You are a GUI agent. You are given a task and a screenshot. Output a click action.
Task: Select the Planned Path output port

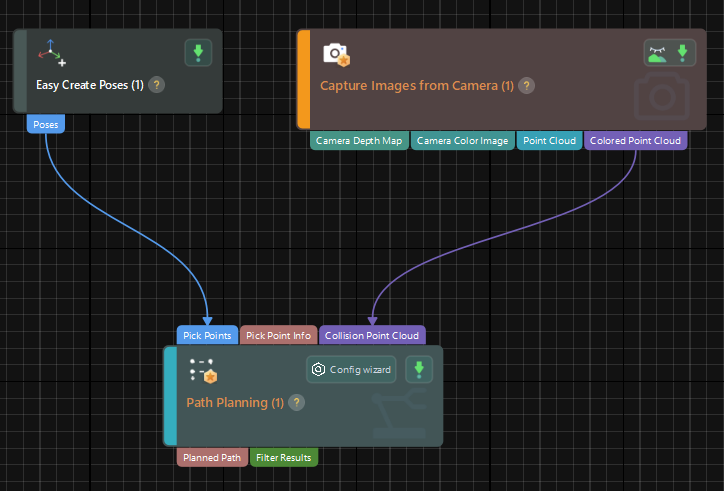(212, 458)
